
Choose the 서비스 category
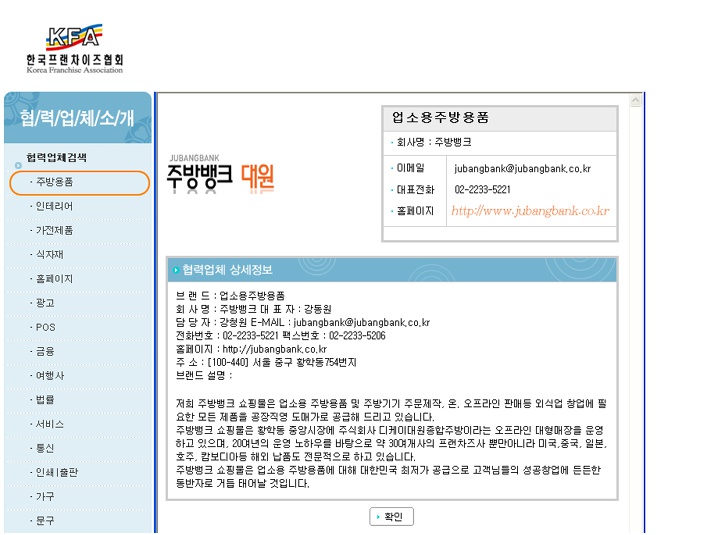coord(50,424)
